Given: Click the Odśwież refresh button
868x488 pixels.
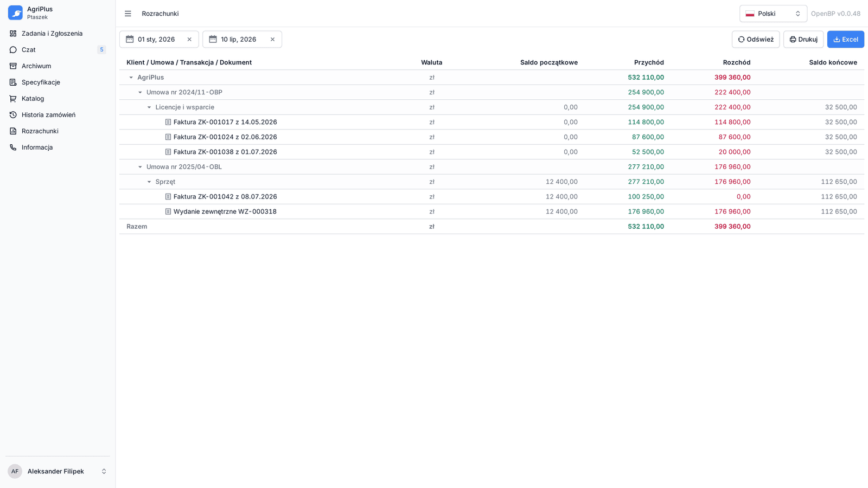Looking at the screenshot, I should pos(756,39).
